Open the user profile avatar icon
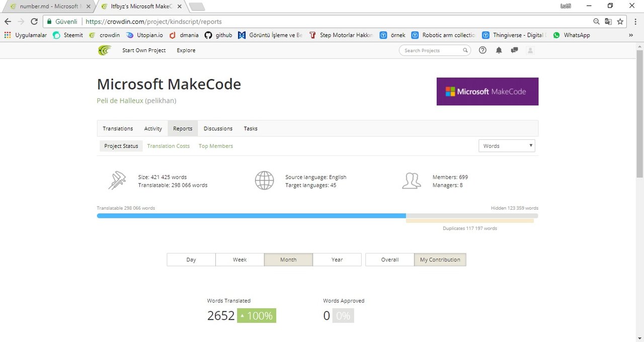644x342 pixels. [530, 50]
